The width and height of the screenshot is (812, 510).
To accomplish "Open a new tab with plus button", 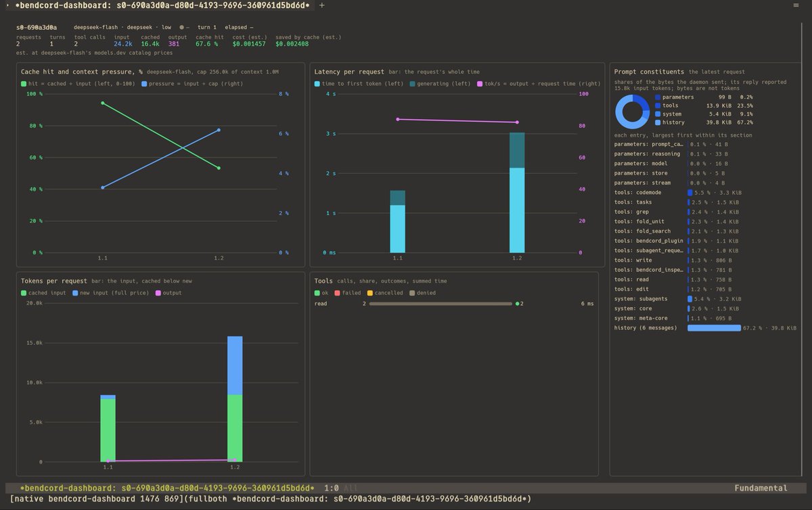I will click(x=322, y=5).
